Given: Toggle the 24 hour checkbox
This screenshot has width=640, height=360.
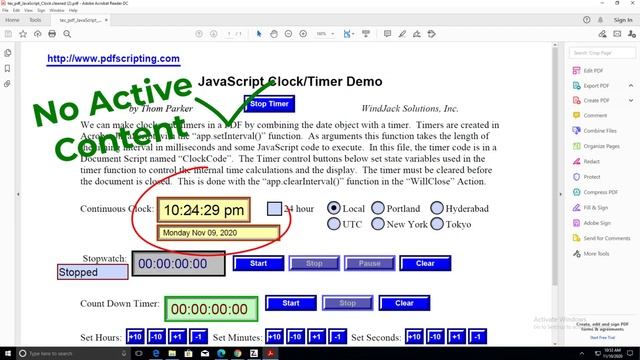Looking at the screenshot, I should coord(274,209).
